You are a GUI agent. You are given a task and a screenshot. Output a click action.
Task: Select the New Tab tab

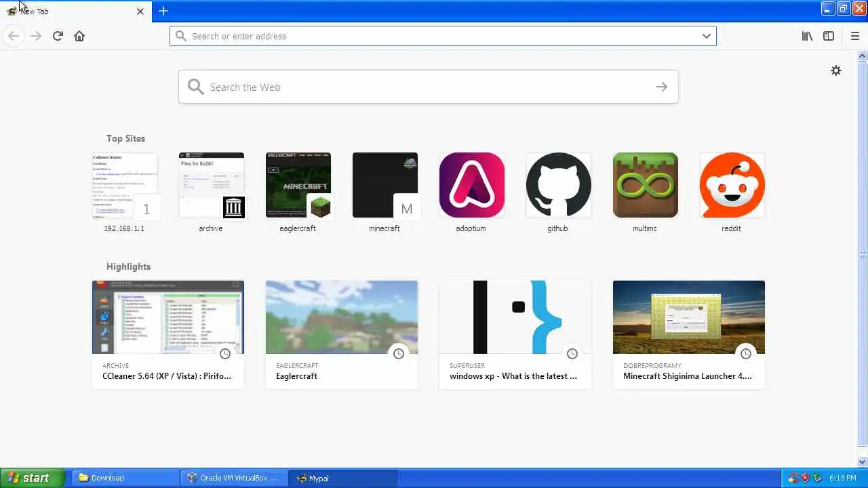click(75, 12)
